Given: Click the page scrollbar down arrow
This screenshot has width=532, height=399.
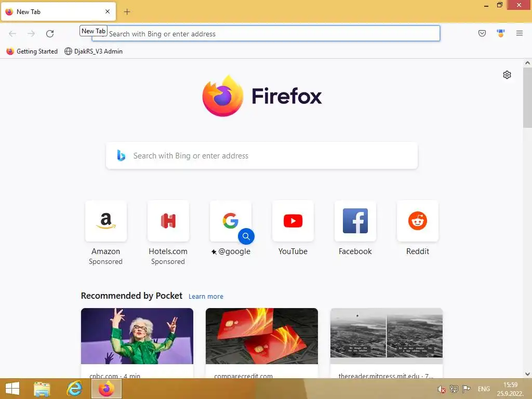Looking at the screenshot, I should pyautogui.click(x=527, y=374).
